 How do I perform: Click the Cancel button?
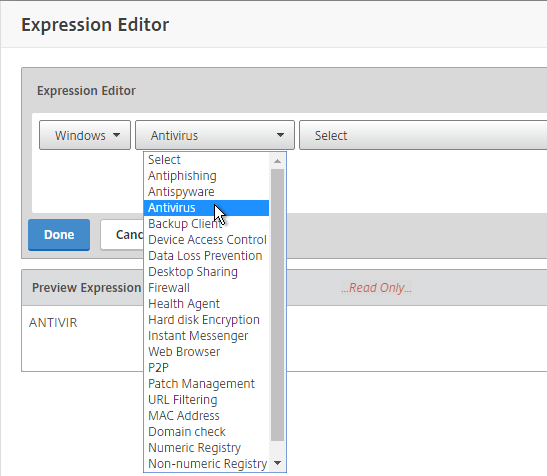click(x=122, y=235)
